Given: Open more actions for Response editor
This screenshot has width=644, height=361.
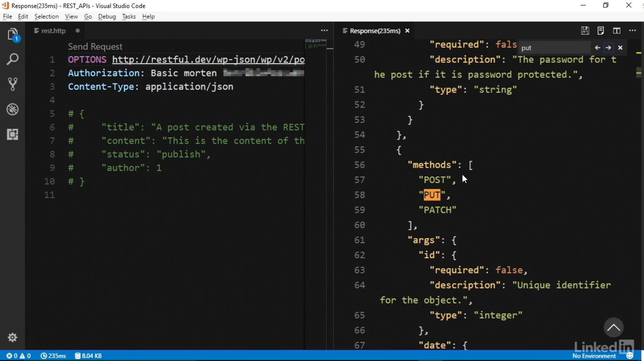Looking at the screenshot, I should pos(633,31).
